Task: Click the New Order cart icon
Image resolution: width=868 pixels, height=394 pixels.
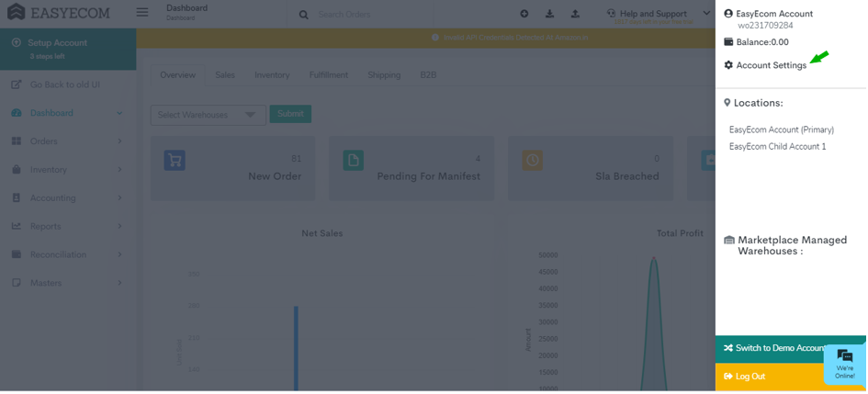Action: [x=175, y=160]
